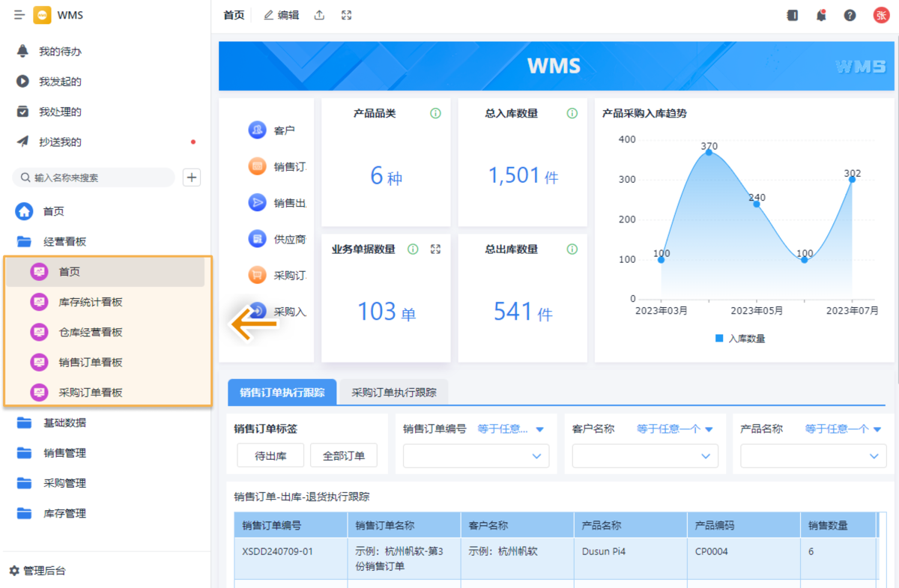
Task: Expand 业务单据数量 card with its fullscreen icon
Action: [x=435, y=249]
